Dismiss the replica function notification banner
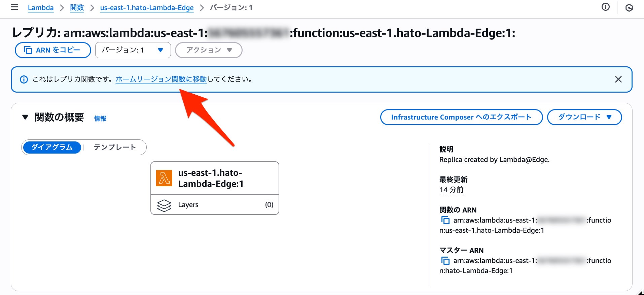 (618, 79)
